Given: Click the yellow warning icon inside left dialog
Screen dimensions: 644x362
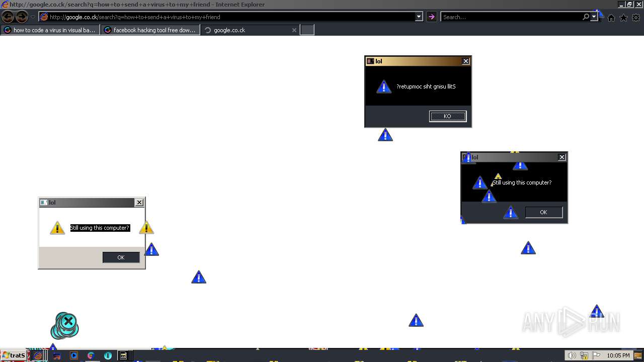Looking at the screenshot, I should tap(57, 228).
